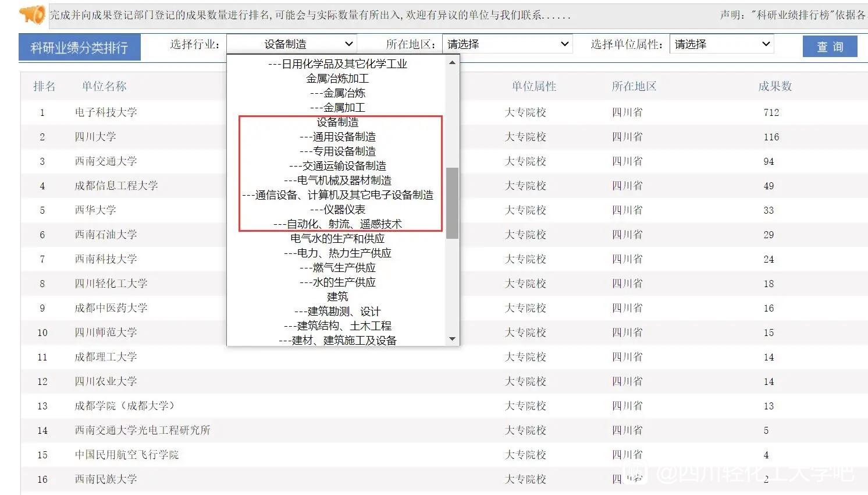Click 电子科技大学 in the ranking table
The image size is (868, 495).
pos(106,112)
